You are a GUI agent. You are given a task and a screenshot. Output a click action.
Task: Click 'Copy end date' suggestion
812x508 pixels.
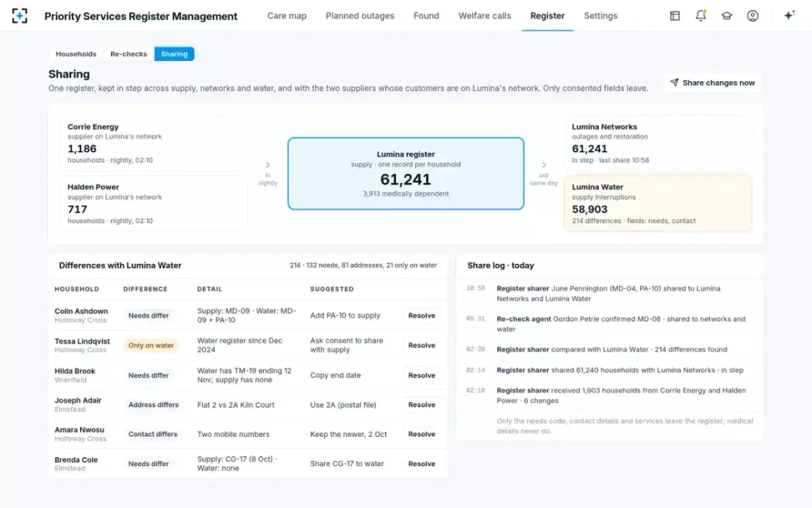tap(336, 375)
